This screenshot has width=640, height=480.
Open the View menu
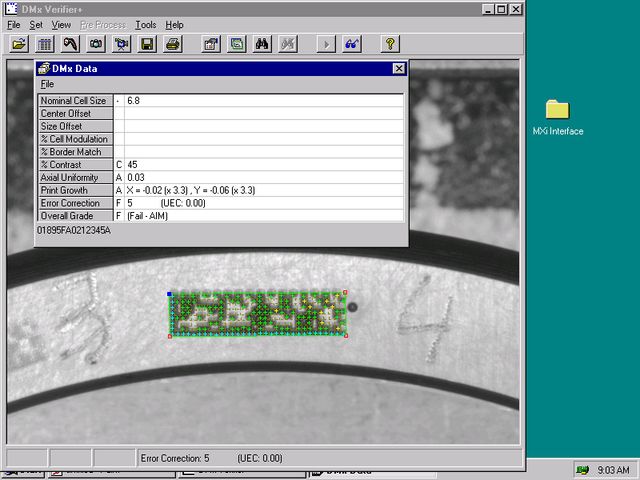click(61, 24)
